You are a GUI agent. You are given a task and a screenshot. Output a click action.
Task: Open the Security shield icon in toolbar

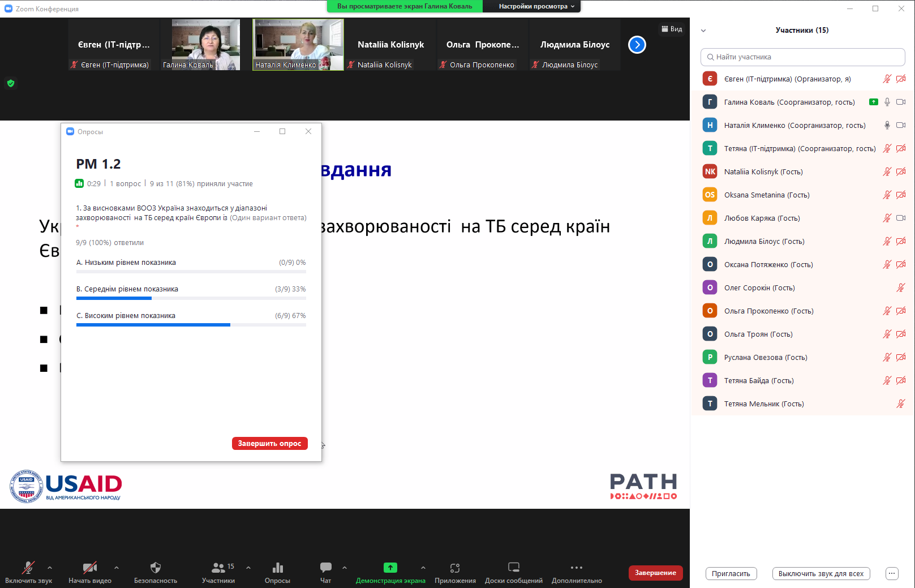click(x=156, y=568)
